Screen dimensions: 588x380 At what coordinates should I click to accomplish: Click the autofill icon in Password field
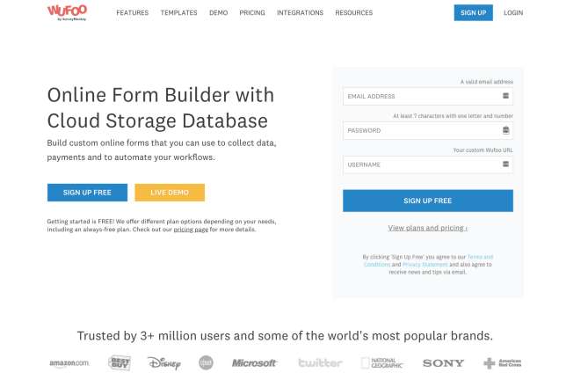[505, 130]
